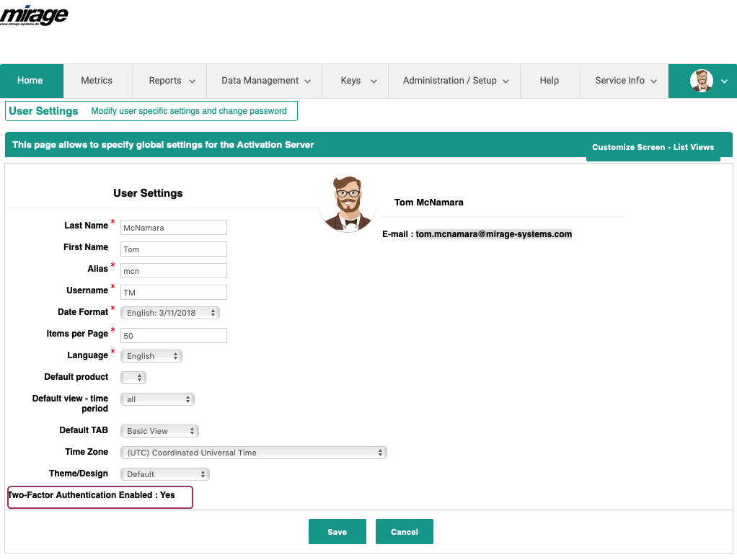Open the Time Zone selector

click(253, 453)
